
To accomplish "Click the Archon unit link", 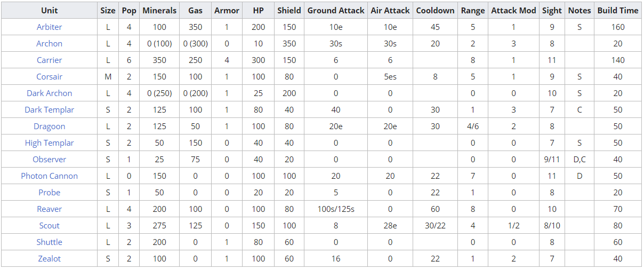I will (49, 44).
